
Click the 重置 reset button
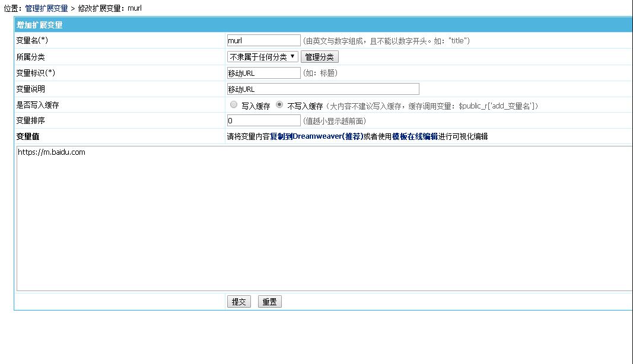[x=269, y=301]
